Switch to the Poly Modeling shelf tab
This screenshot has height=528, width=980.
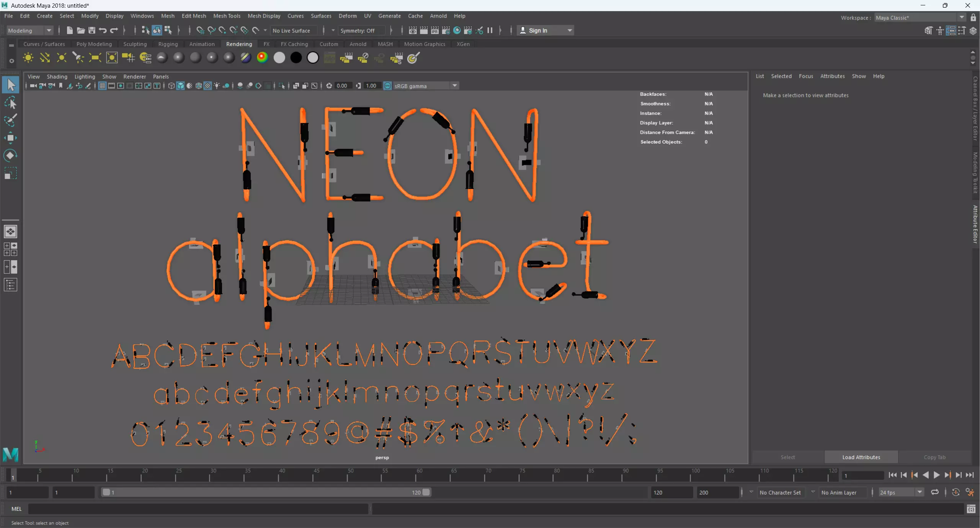tap(94, 44)
